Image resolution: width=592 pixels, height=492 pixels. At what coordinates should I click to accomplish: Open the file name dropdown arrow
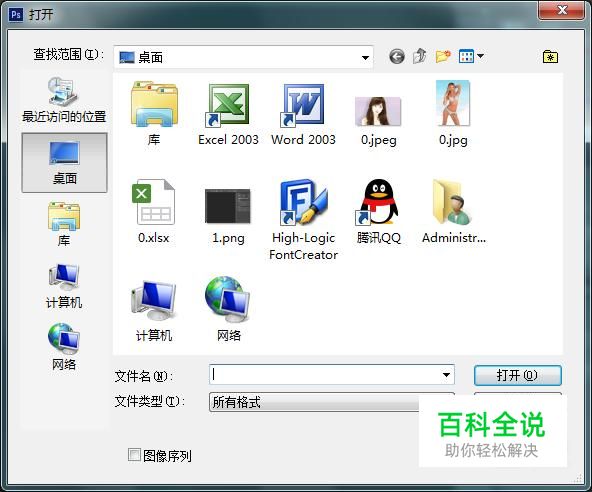446,375
